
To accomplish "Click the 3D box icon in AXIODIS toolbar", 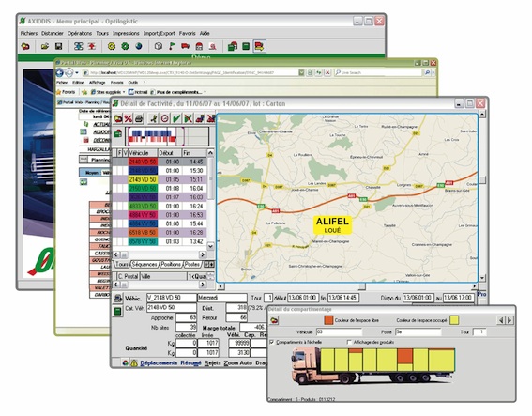I will click(x=159, y=46).
